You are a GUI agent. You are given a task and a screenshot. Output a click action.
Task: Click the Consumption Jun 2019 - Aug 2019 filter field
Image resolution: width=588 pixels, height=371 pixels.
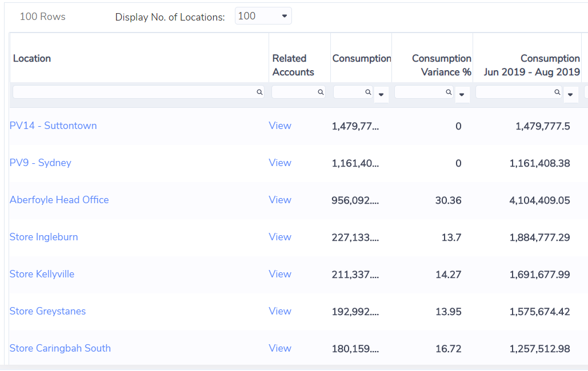click(x=519, y=92)
